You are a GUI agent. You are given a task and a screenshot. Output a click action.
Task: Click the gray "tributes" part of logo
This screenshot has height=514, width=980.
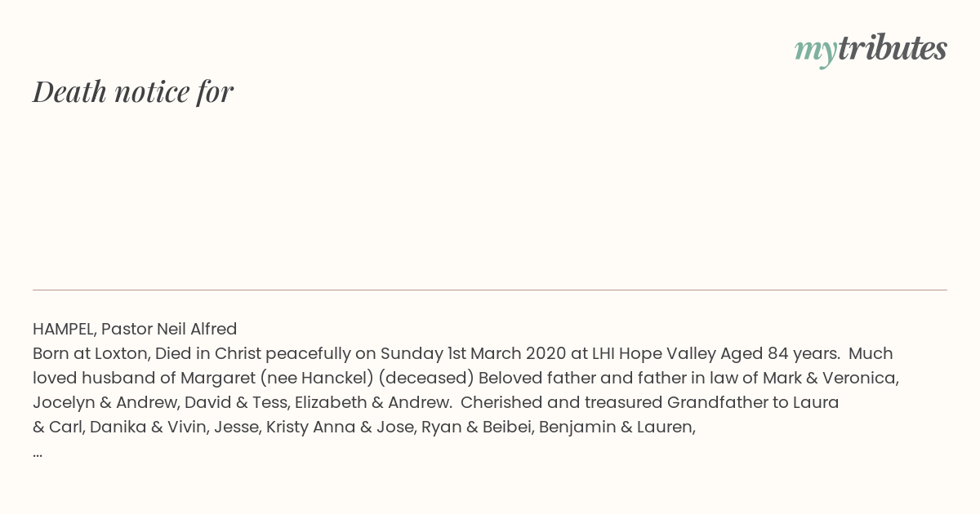pyautogui.click(x=893, y=48)
